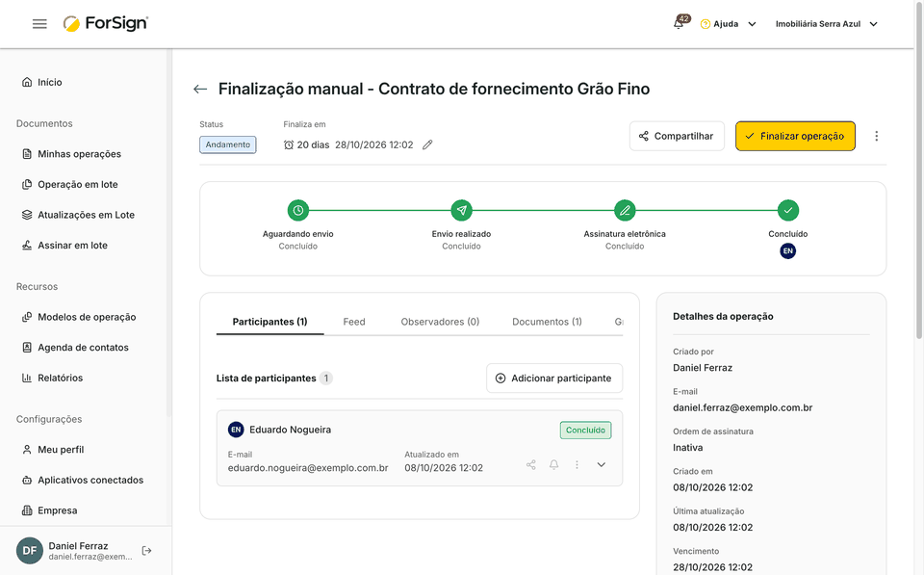
Task: Click Adicionar participante button
Action: point(554,378)
